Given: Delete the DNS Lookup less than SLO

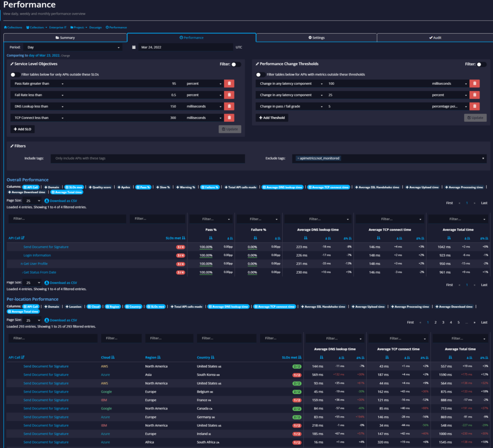Looking at the screenshot, I should click(229, 106).
